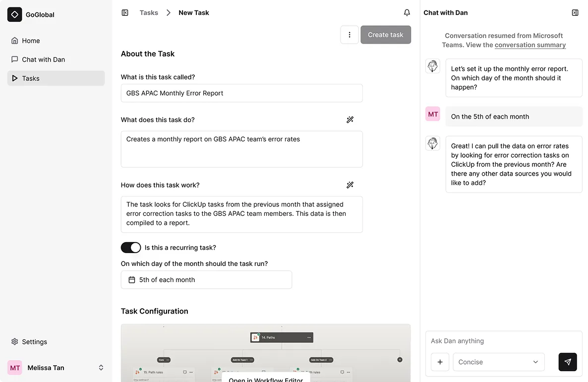Screen dimensions: 588x382
Task: Open the Concise response style dropdown
Action: pos(498,362)
